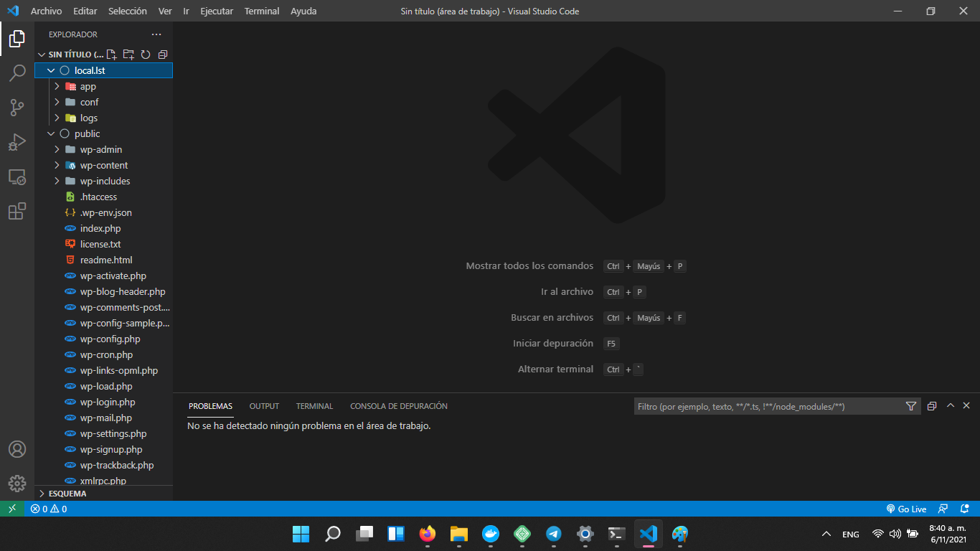Open Archivo menu
This screenshot has height=551, width=980.
[47, 11]
